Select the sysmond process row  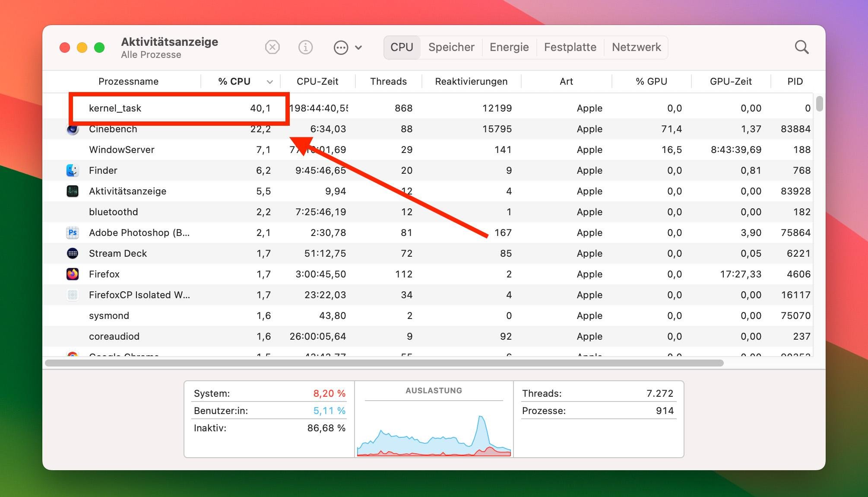[428, 315]
